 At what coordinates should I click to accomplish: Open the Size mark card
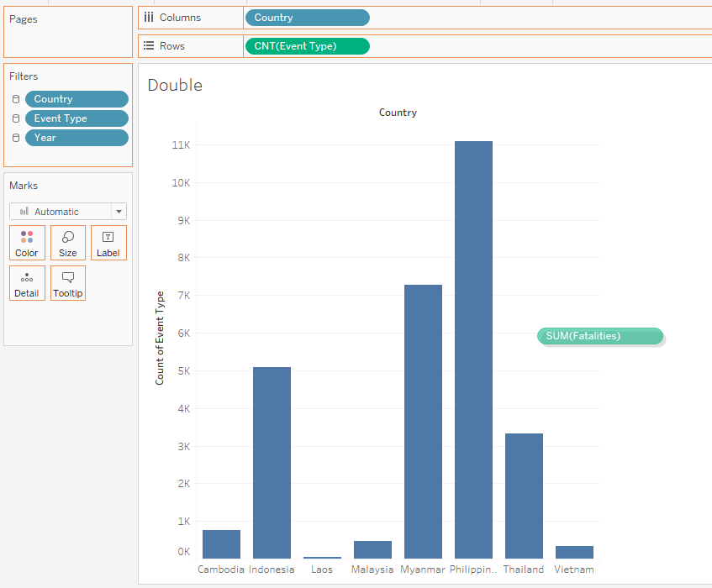pyautogui.click(x=68, y=243)
